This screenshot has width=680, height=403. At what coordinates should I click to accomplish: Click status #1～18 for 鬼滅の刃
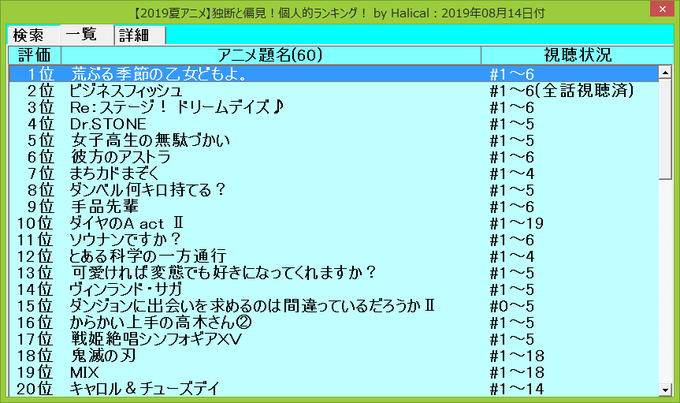pyautogui.click(x=517, y=356)
